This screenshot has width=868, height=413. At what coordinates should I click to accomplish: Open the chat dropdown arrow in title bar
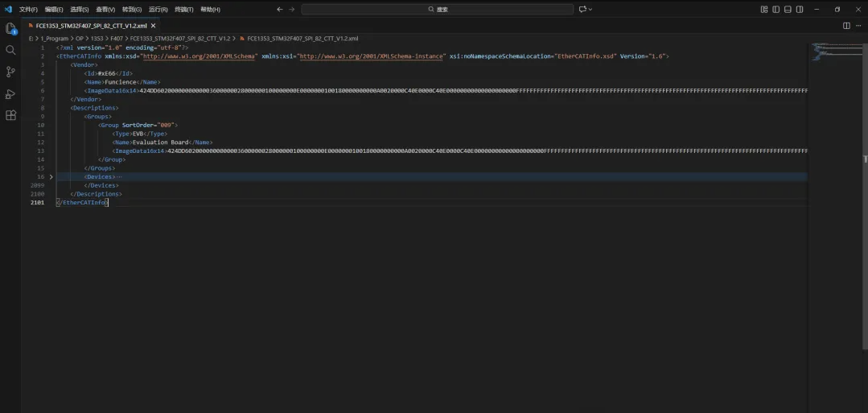[590, 10]
